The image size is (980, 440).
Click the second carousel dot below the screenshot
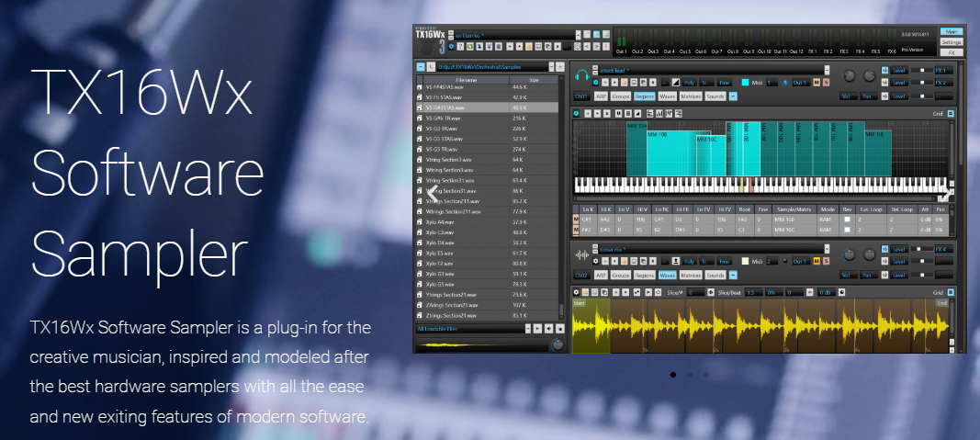click(x=690, y=375)
